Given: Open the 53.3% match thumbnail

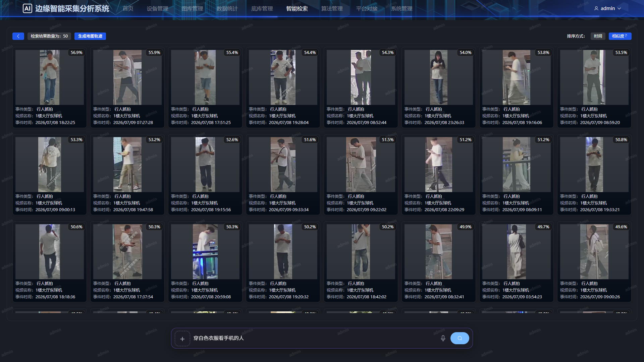Looking at the screenshot, I should (50, 165).
